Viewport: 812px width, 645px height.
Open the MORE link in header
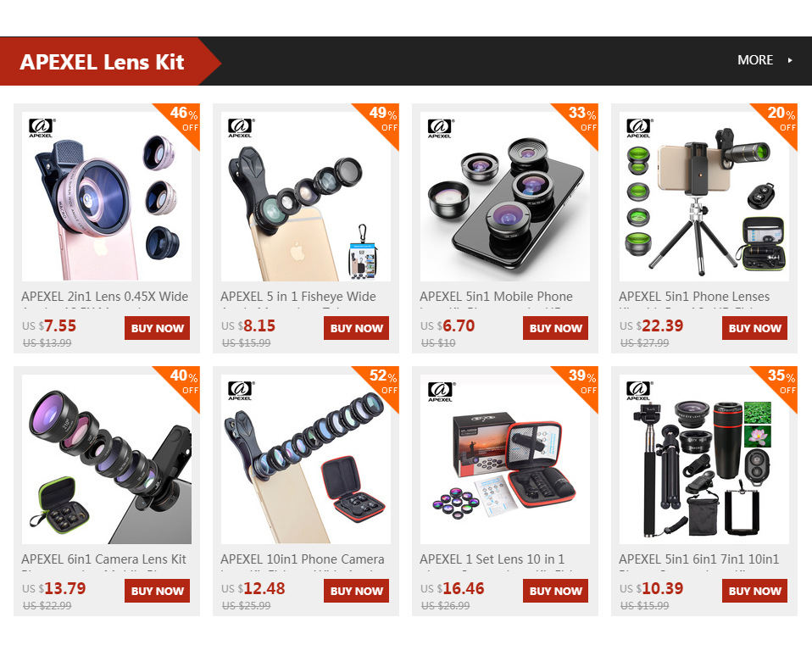755,60
